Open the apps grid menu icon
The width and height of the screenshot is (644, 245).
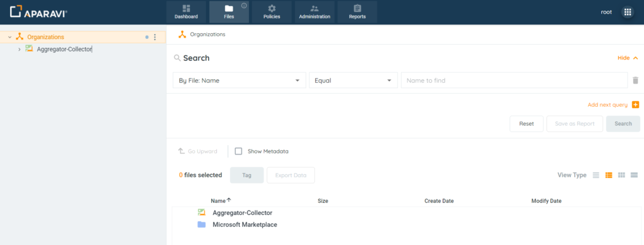point(628,12)
